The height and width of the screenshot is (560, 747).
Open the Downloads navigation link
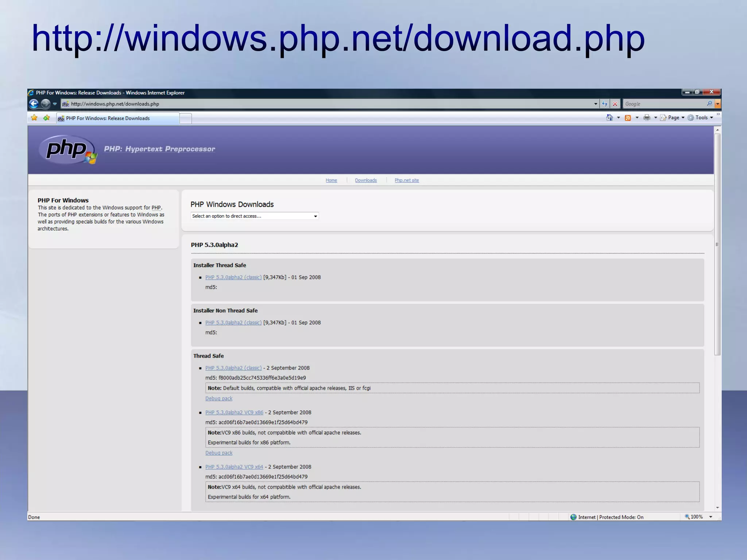point(366,180)
